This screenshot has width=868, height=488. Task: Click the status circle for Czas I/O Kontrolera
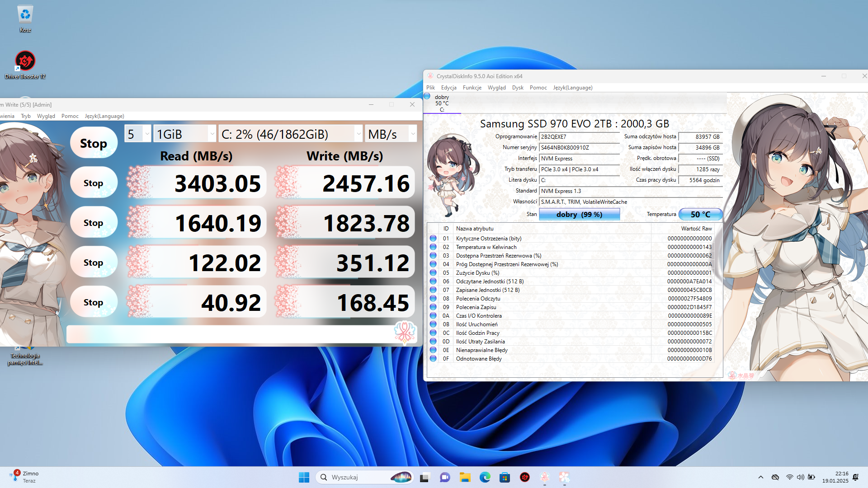(x=433, y=315)
